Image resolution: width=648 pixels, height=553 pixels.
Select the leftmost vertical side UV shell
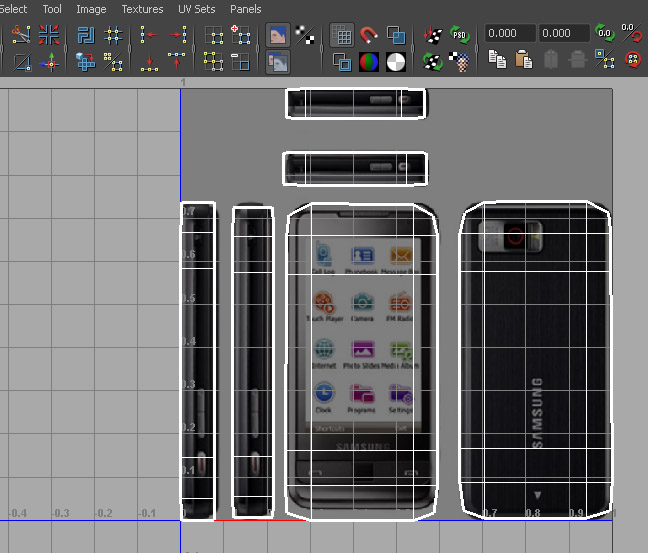[x=198, y=361]
